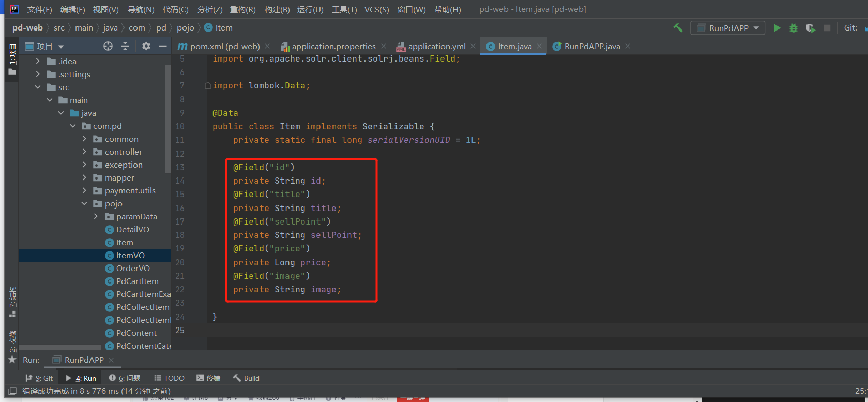This screenshot has width=868, height=402.
Task: Start debugging with the bug icon
Action: pyautogui.click(x=794, y=28)
